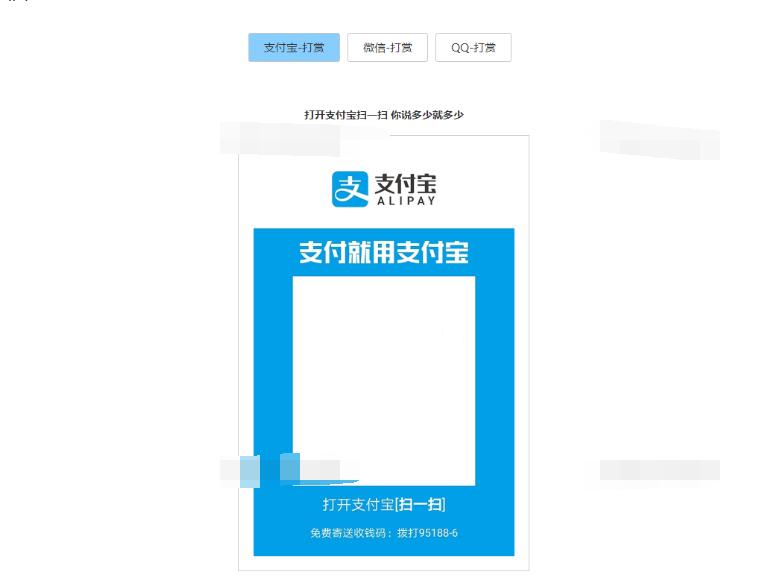Click the 免费寄送收钱码 label
The height and width of the screenshot is (579, 771).
click(x=344, y=533)
